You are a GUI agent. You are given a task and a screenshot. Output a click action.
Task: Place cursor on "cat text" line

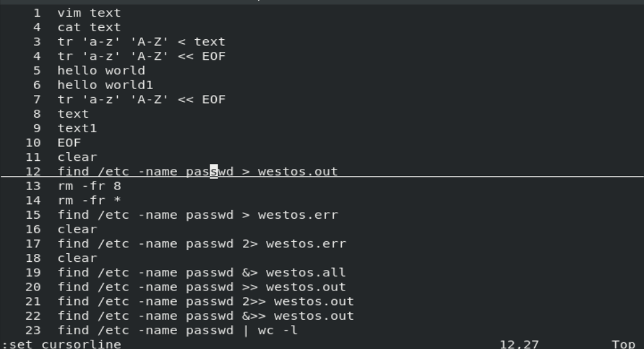pyautogui.click(x=89, y=27)
